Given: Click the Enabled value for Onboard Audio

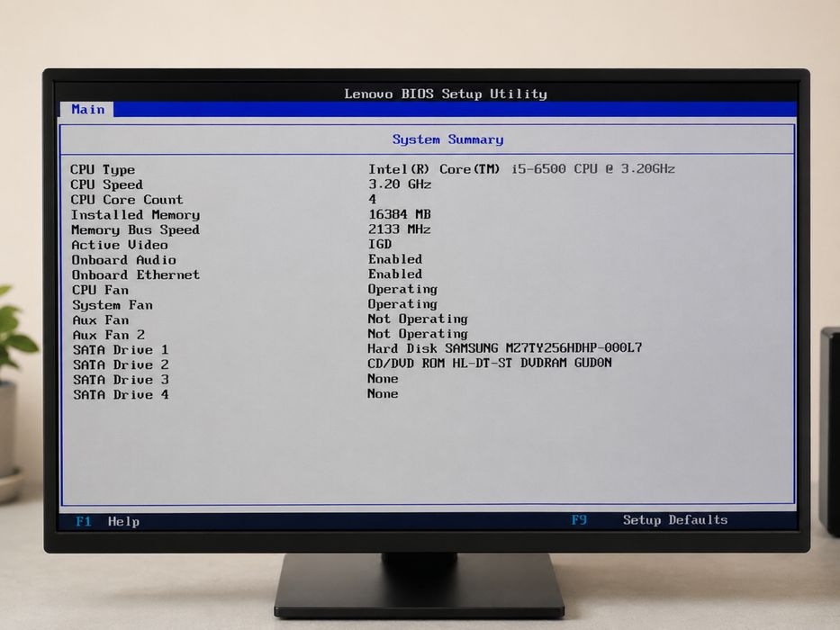Looking at the screenshot, I should (x=395, y=259).
